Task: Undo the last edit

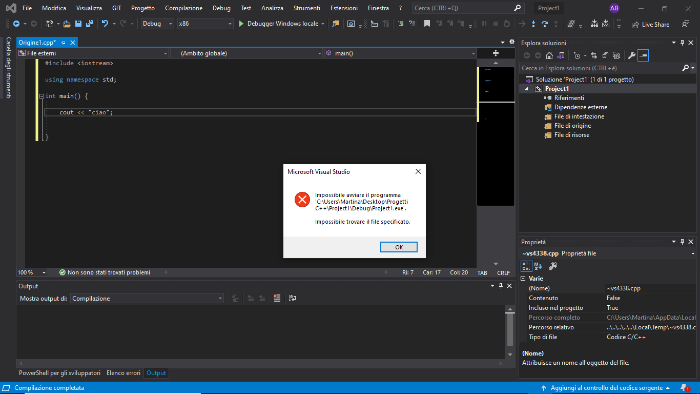Action: pyautogui.click(x=105, y=24)
